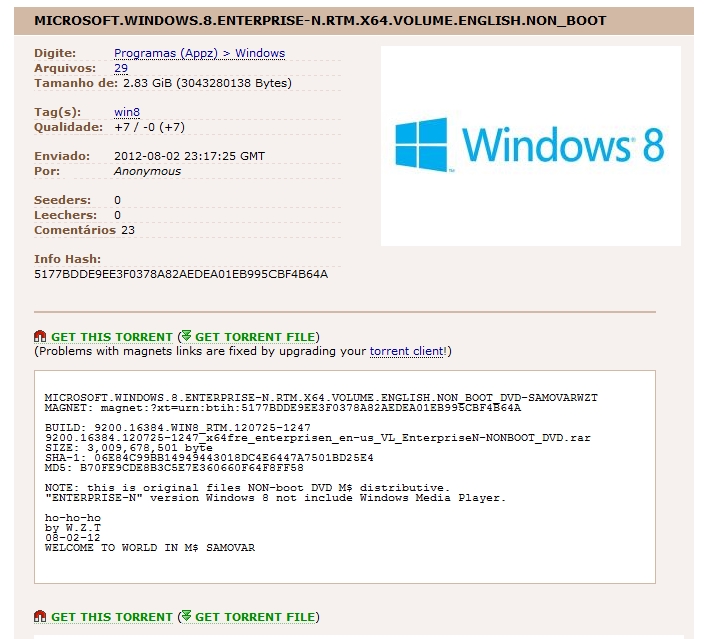
Task: Click the lower magnet icon beside GET THIS TORRENT
Action: [40, 616]
